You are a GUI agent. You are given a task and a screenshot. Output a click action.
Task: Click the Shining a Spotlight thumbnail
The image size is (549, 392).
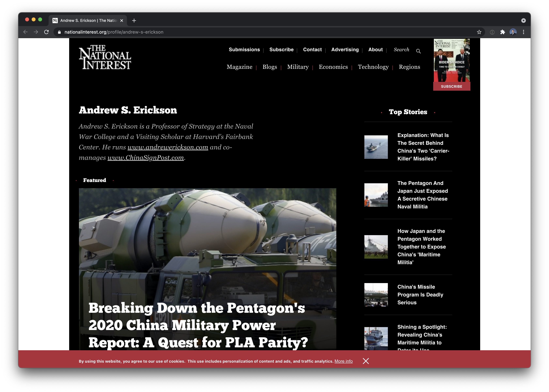376,338
